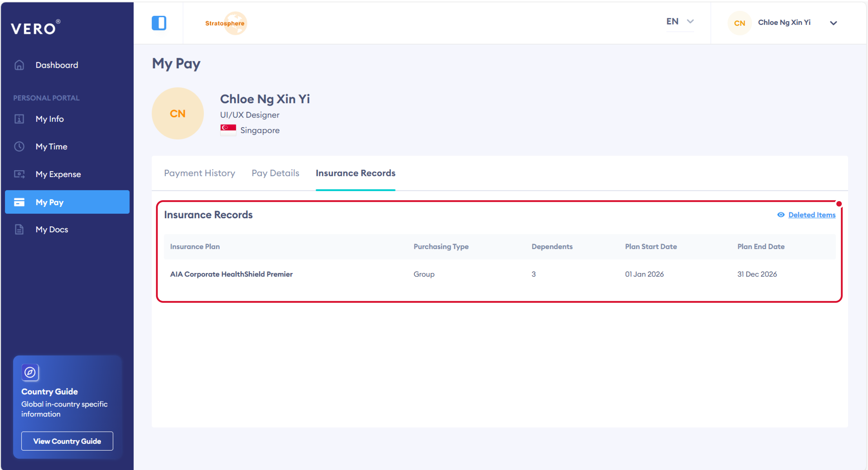The height and width of the screenshot is (470, 868).
Task: Open the Deleted Items link
Action: coord(811,215)
